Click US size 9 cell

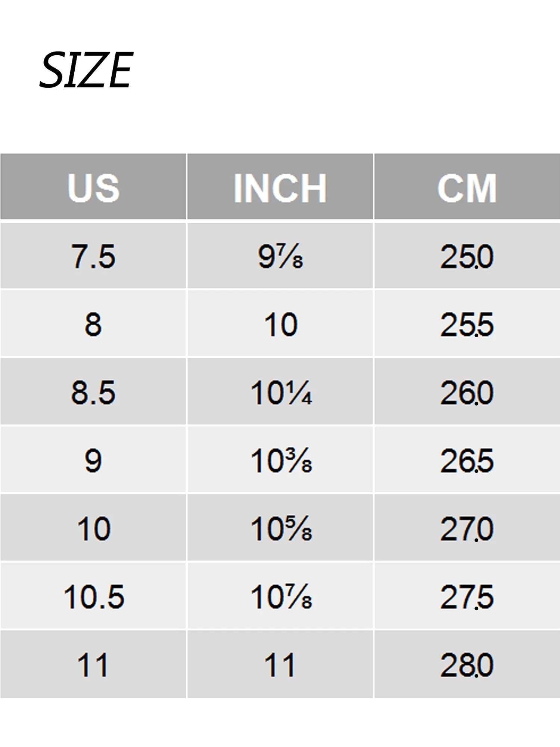tap(93, 459)
